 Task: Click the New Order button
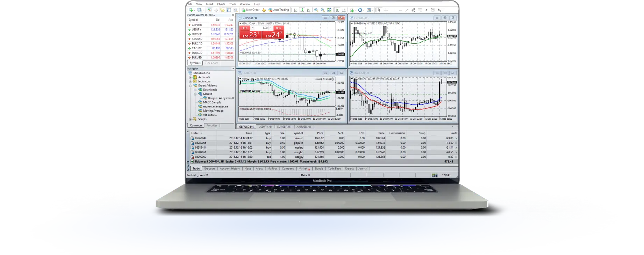point(250,10)
